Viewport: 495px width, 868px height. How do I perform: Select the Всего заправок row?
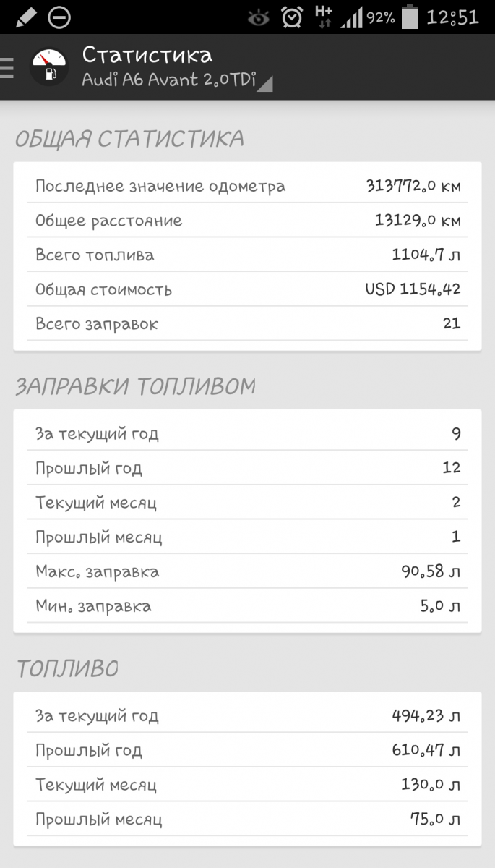pos(247,323)
